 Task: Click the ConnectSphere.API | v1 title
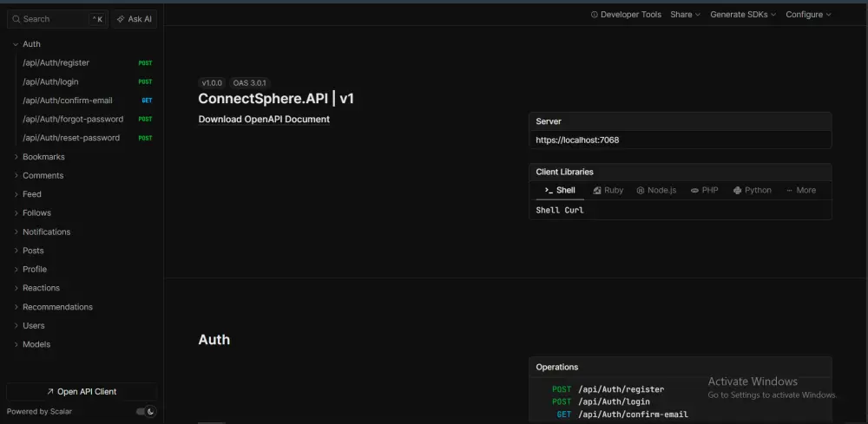[276, 99]
